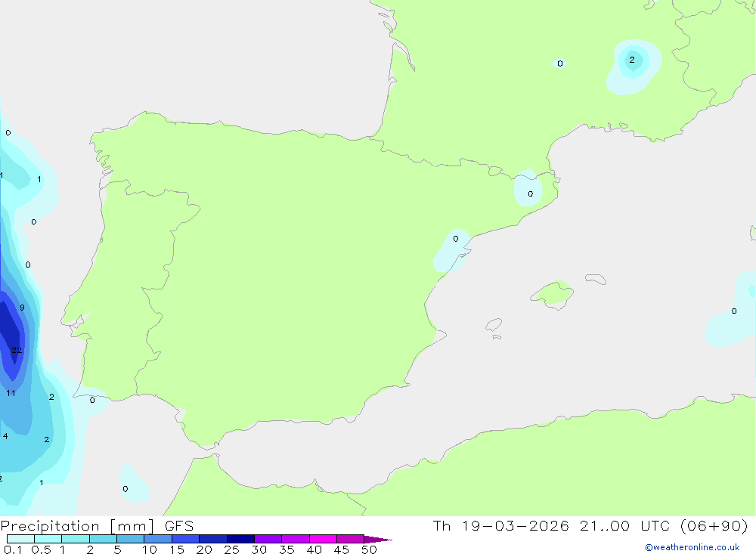Click the 35–40 mm purple legend swatch

[296, 539]
